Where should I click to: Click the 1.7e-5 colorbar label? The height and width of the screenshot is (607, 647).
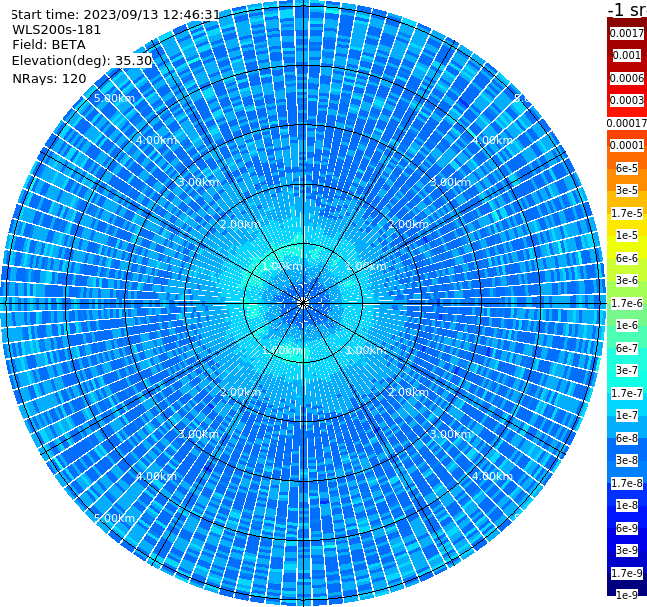click(x=627, y=213)
